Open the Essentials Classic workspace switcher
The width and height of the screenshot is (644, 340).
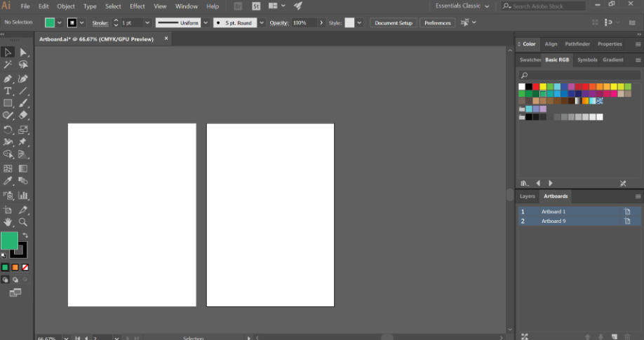pyautogui.click(x=462, y=6)
